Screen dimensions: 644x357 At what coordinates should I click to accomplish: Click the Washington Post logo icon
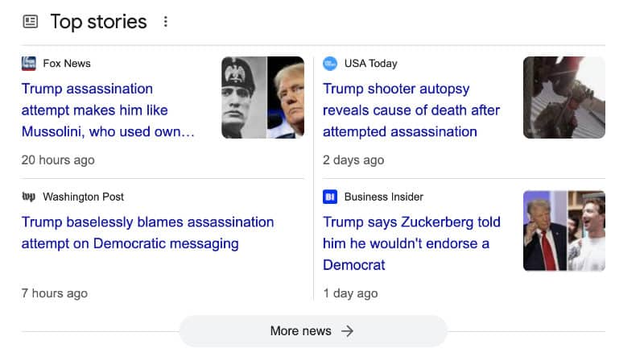click(x=29, y=197)
